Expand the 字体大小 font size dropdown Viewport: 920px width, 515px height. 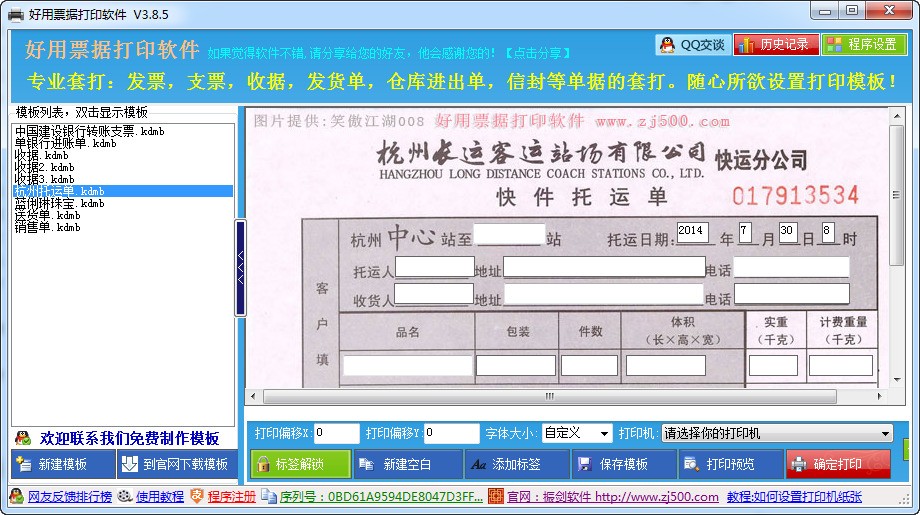[577, 433]
